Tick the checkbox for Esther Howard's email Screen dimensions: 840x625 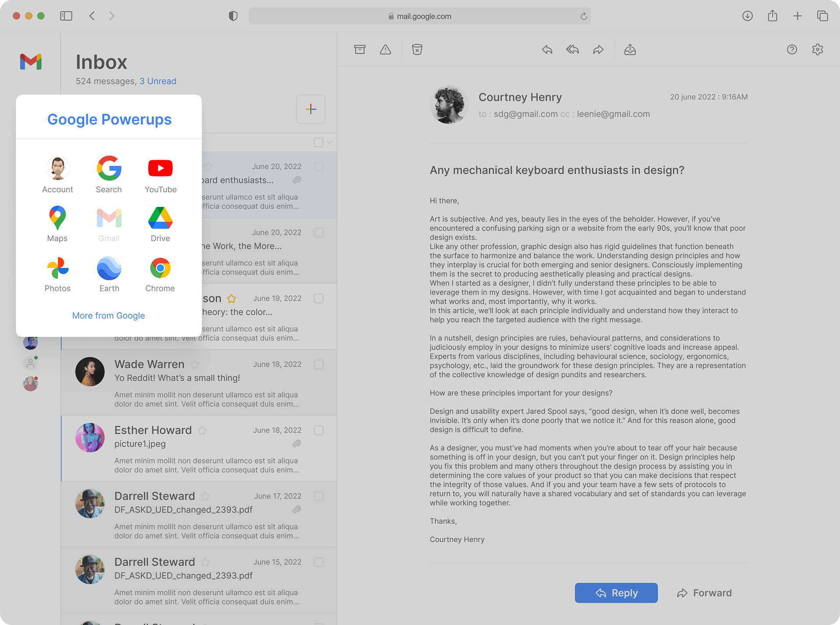point(318,430)
